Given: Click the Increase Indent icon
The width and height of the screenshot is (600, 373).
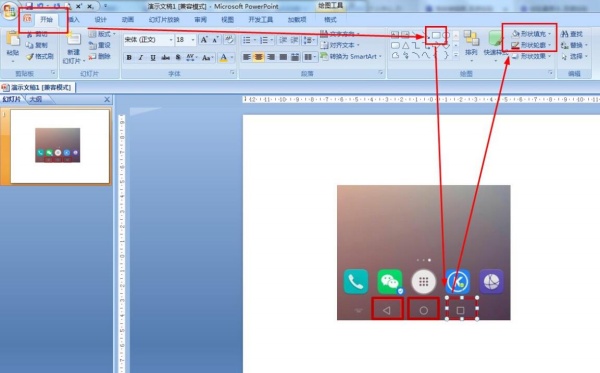Looking at the screenshot, I should click(x=294, y=40).
